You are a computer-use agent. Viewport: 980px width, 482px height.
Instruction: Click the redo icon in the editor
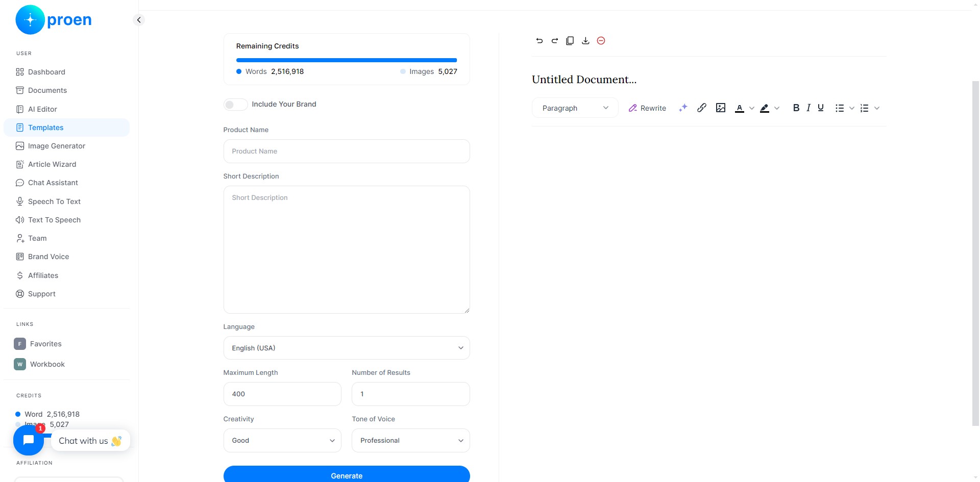(x=555, y=41)
